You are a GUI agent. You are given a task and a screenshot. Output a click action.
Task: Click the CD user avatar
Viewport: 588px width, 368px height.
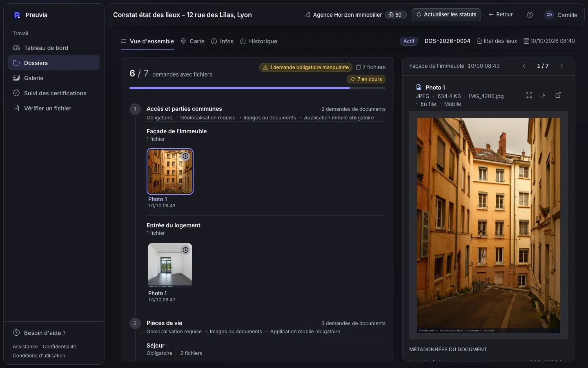(x=549, y=15)
